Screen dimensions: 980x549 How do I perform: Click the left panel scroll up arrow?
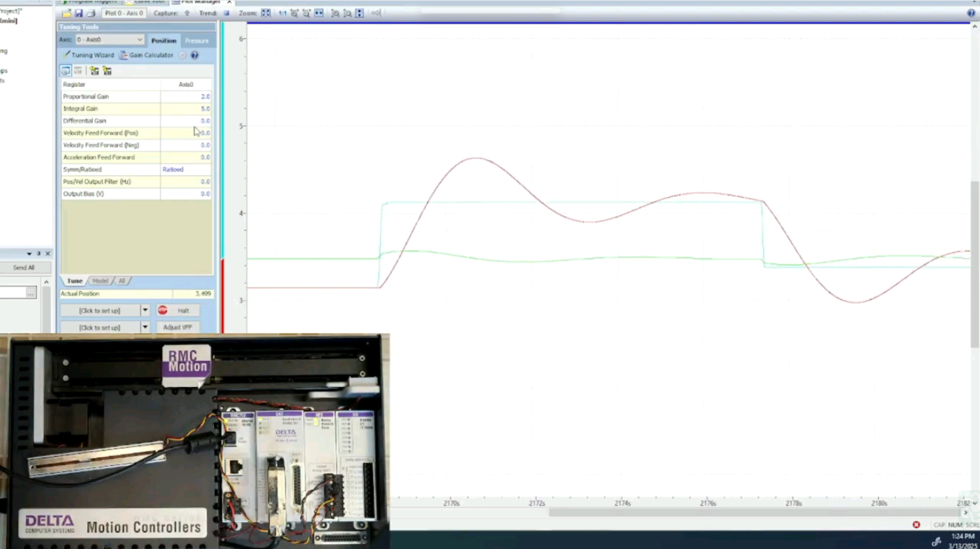click(46, 282)
